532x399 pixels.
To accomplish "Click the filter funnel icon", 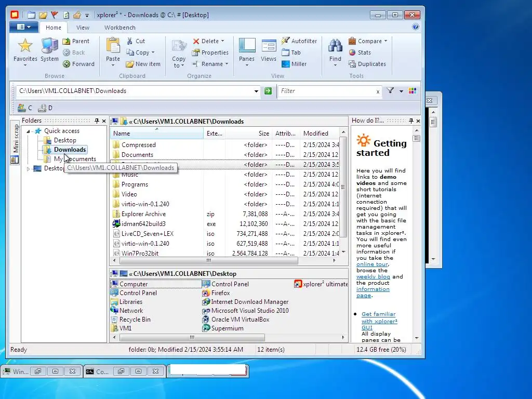I will tap(390, 90).
